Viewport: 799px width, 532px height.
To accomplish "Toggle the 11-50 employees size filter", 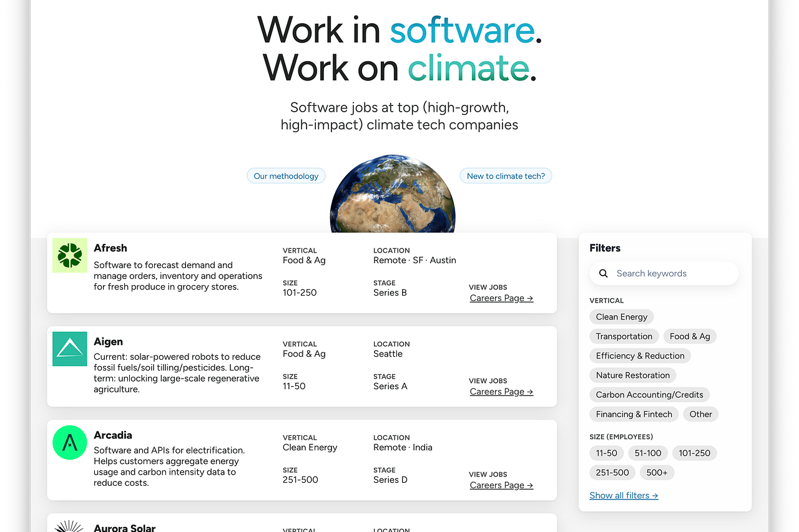I will pyautogui.click(x=607, y=453).
